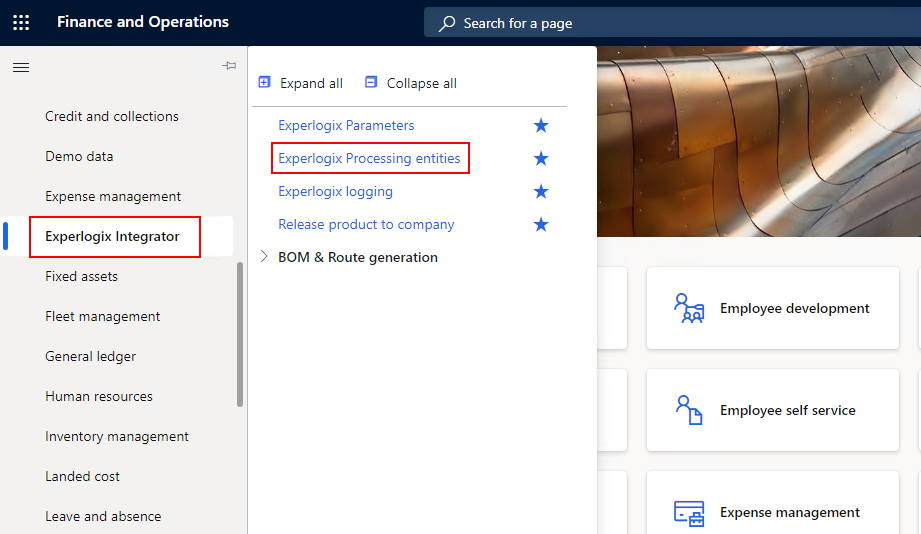
Task: Open Release product to company link
Action: [x=366, y=224]
